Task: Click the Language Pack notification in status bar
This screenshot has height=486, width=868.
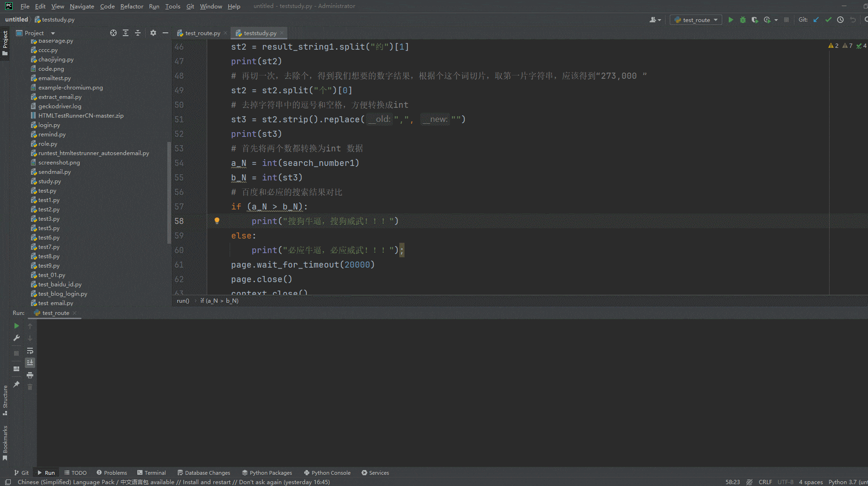Action: tap(174, 482)
